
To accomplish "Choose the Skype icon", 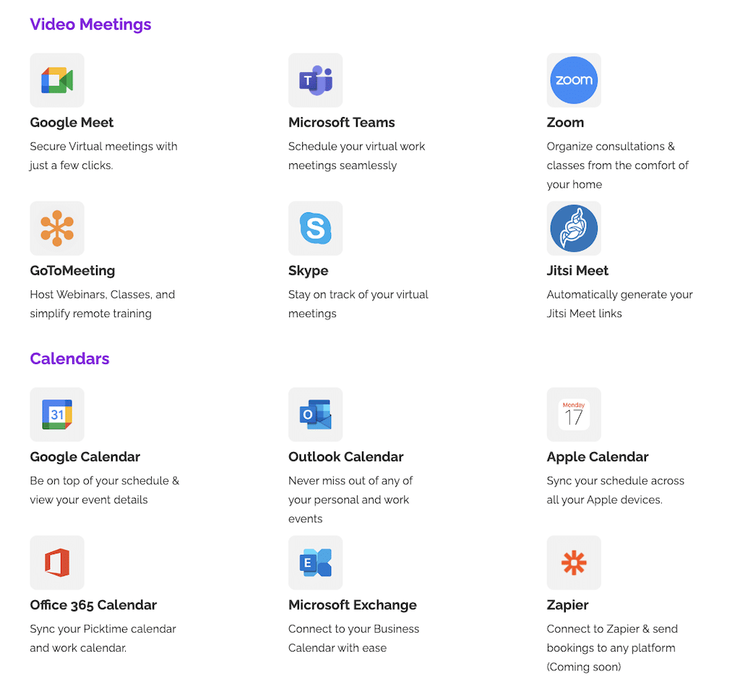I will click(x=315, y=228).
